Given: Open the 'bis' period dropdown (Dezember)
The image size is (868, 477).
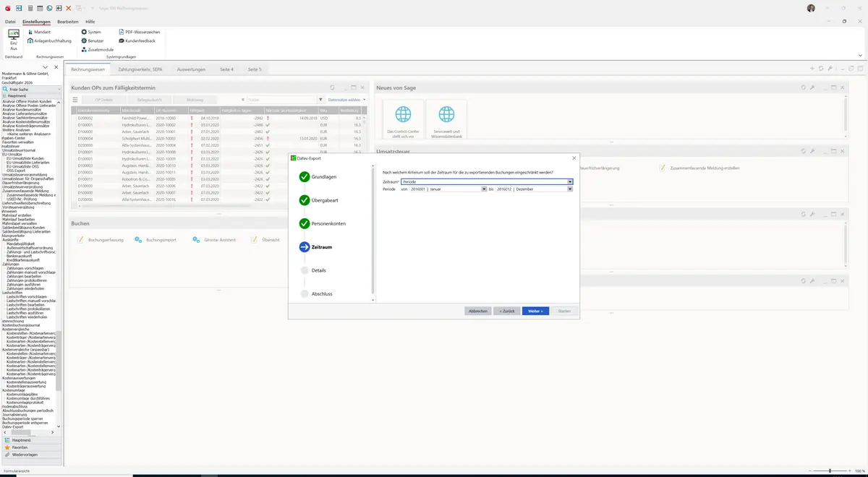Looking at the screenshot, I should (x=571, y=189).
